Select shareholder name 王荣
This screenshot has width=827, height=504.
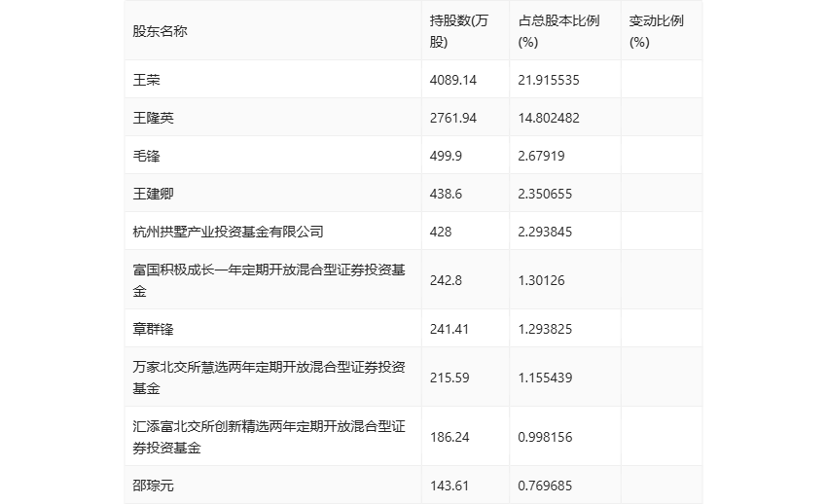[x=146, y=80]
